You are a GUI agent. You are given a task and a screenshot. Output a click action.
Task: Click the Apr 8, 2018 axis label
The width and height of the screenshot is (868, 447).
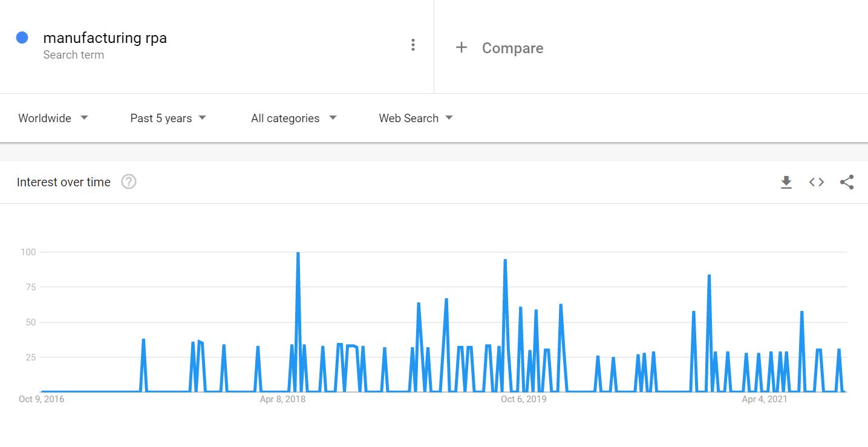point(282,399)
